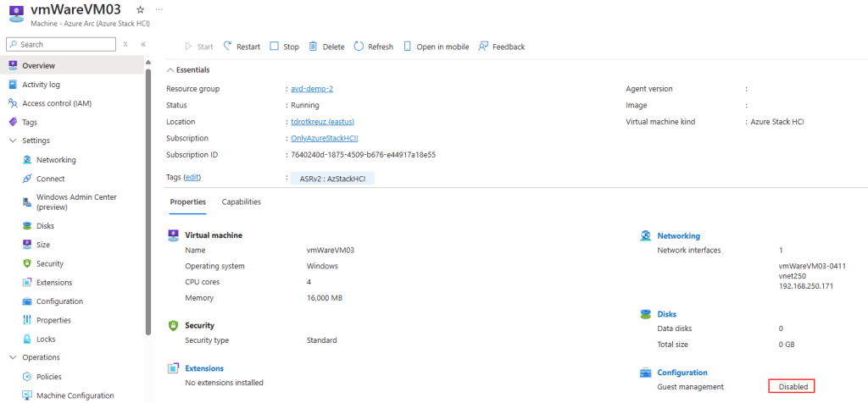Click the sidebar scrollbar up arrow
This screenshot has width=868, height=403.
pyautogui.click(x=147, y=62)
